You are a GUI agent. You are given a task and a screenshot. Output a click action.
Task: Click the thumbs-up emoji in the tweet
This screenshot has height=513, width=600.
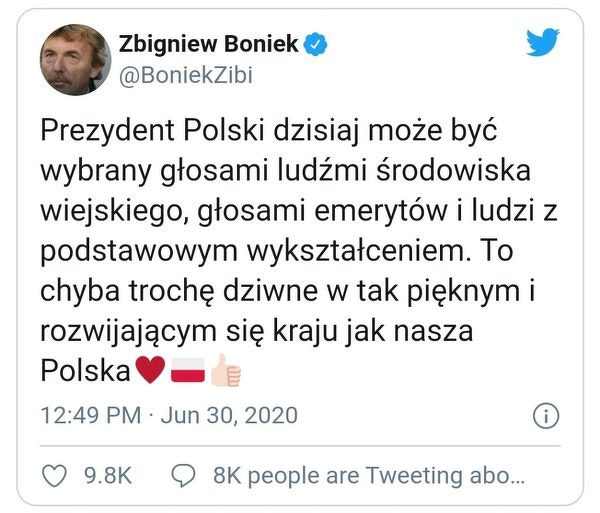point(226,371)
